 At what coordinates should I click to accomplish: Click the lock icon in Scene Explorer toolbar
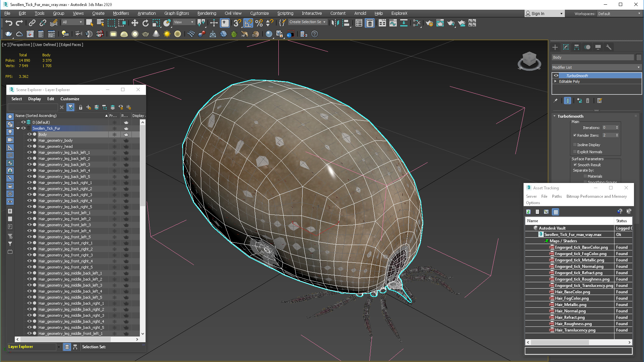click(80, 107)
